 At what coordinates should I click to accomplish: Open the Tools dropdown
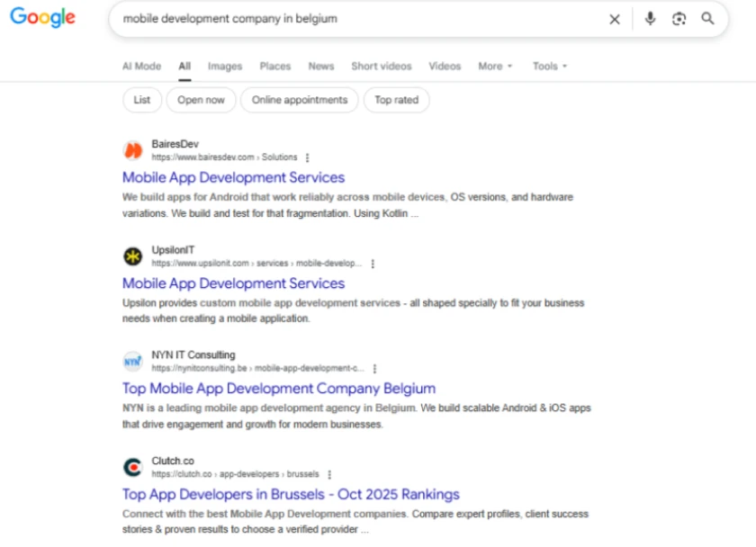coord(547,66)
